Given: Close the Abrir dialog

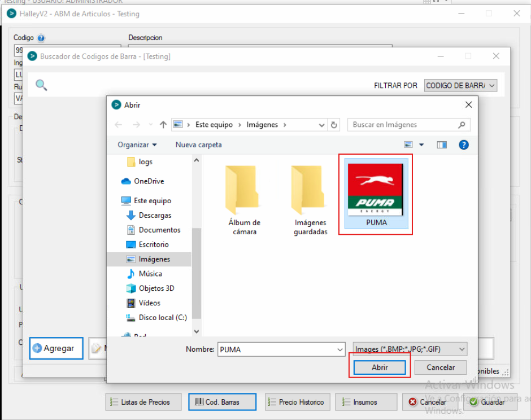Looking at the screenshot, I should 468,105.
